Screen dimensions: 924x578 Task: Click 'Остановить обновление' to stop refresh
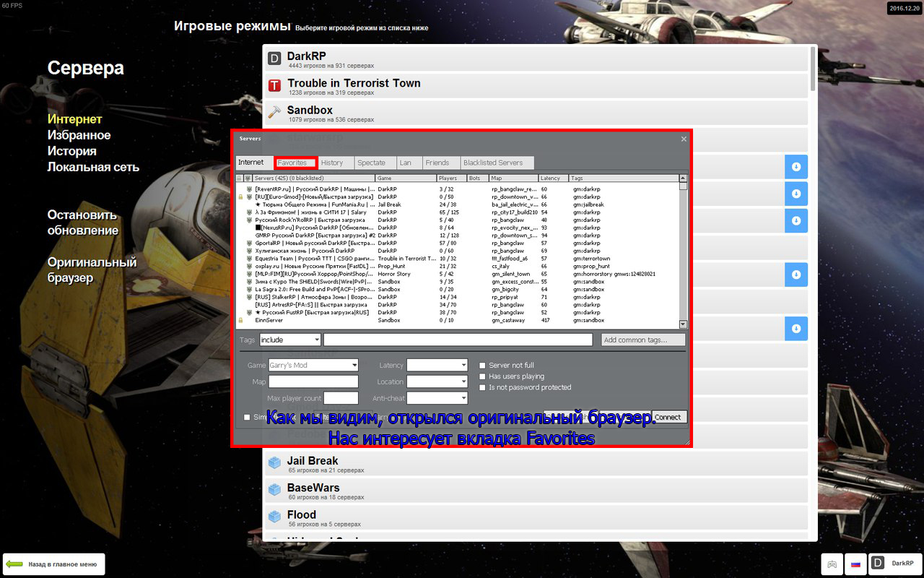tap(83, 223)
